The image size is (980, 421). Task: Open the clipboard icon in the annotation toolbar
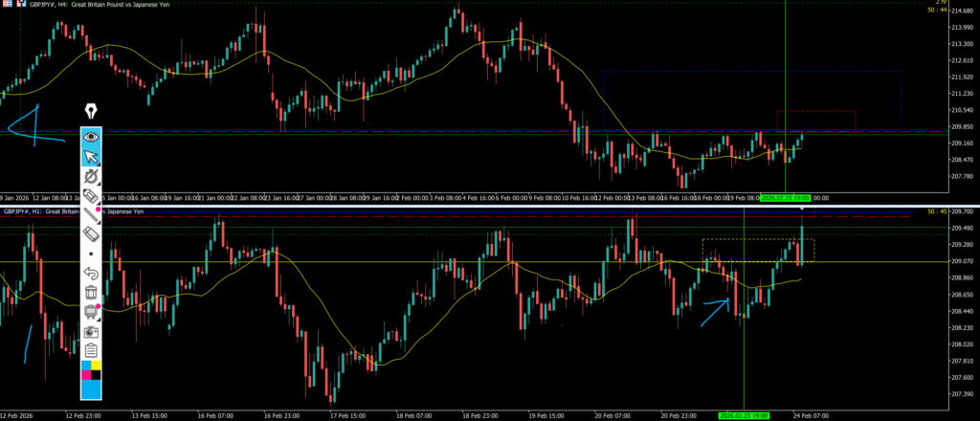click(92, 349)
